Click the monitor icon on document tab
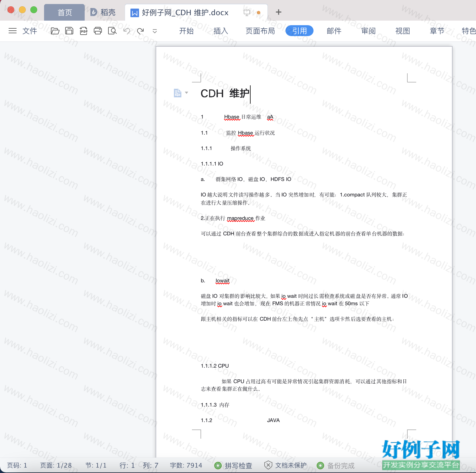Viewport: 476px width, 473px height. click(247, 13)
